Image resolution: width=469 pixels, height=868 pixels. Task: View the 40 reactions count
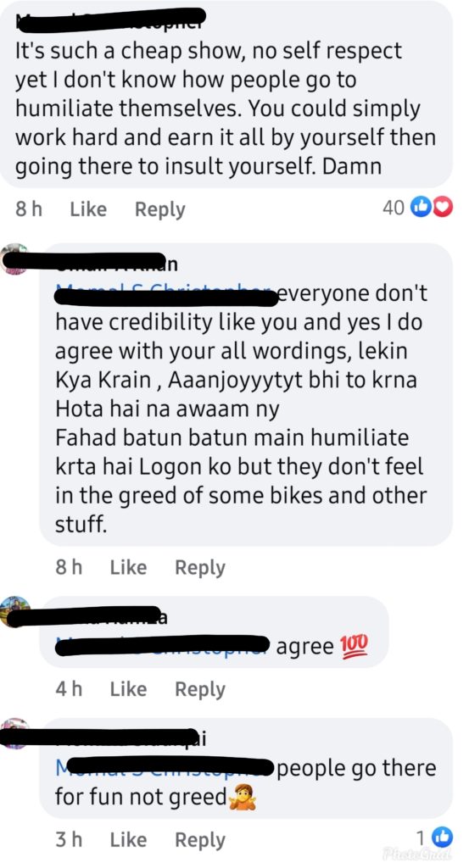(x=394, y=209)
